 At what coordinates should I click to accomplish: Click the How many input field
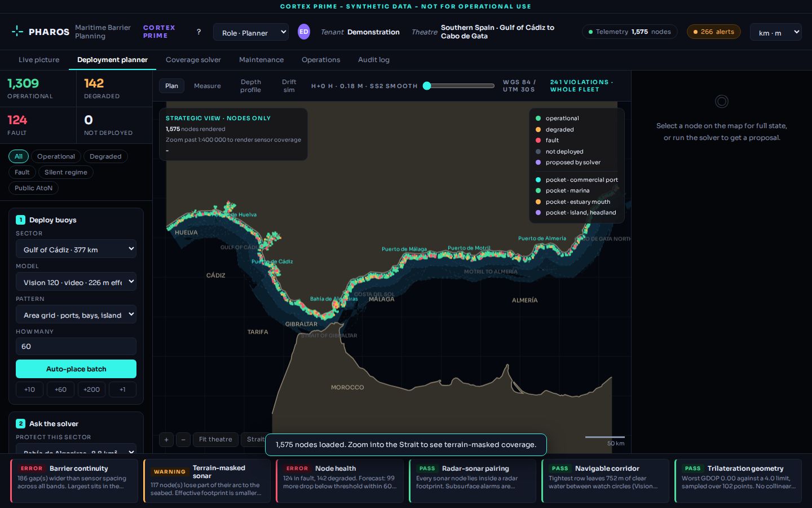pyautogui.click(x=76, y=346)
